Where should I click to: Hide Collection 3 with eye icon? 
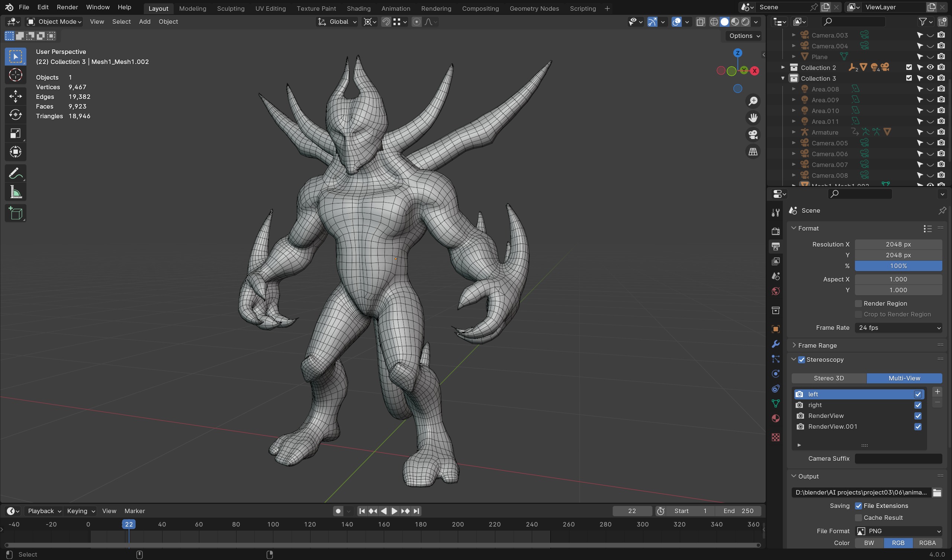point(930,78)
